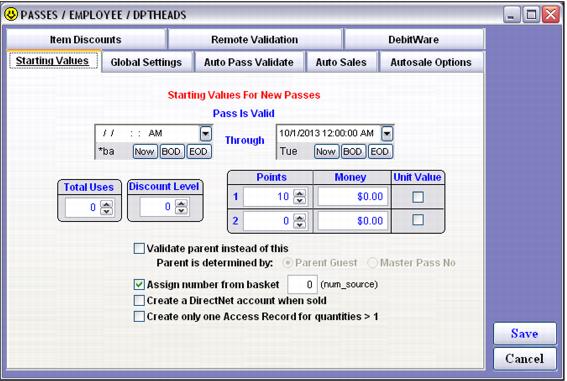Check Create only one Access Record option
567x381 pixels.
tap(139, 317)
